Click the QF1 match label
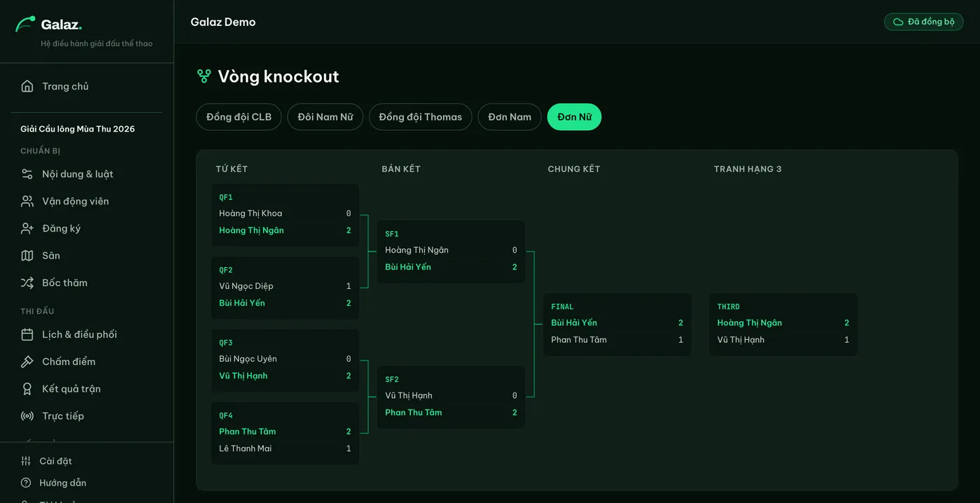This screenshot has width=980, height=503. coord(226,197)
